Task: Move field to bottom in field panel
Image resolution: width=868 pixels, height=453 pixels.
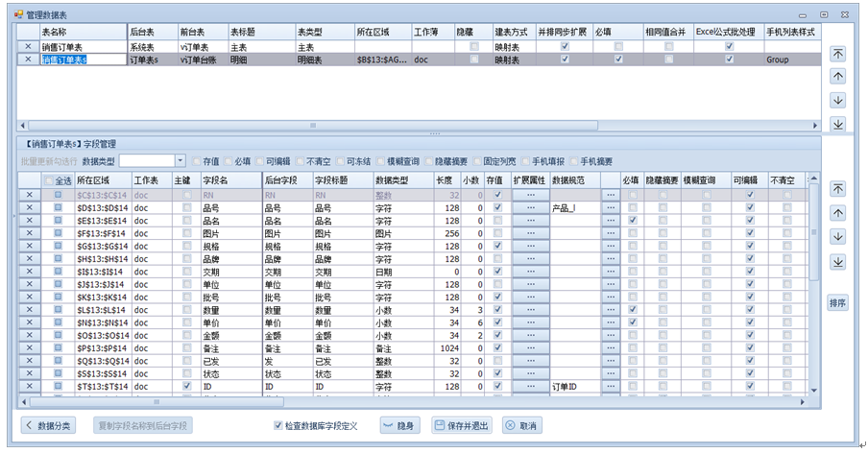Action: coord(838,262)
